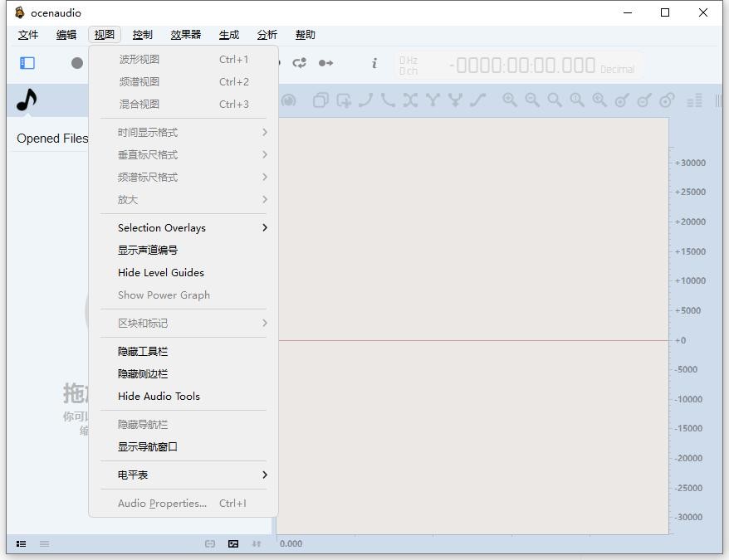Click the zoom to selection magnifier icon
Screen dimensions: 729x560
point(599,100)
